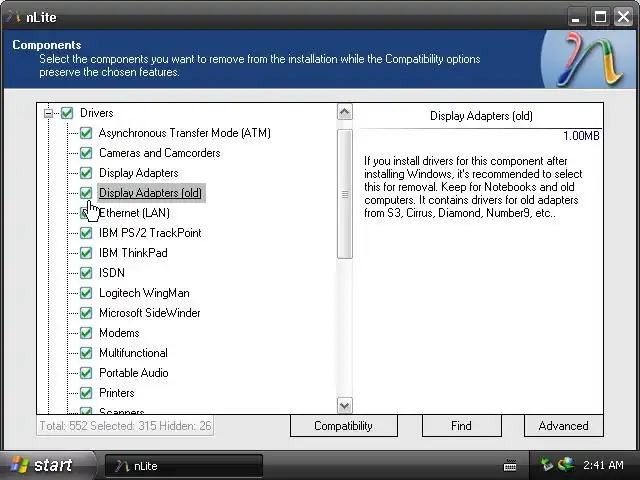Toggle the Asynchronous Transfer Mode (ATM) checkbox
This screenshot has width=640, height=480.
click(x=86, y=133)
